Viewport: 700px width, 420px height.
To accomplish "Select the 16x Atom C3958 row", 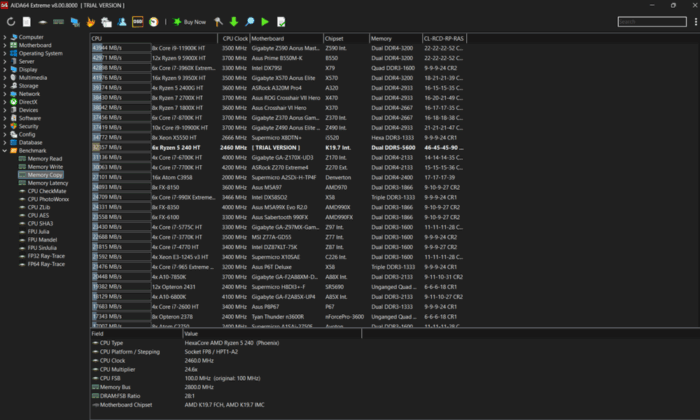I will coord(279,177).
